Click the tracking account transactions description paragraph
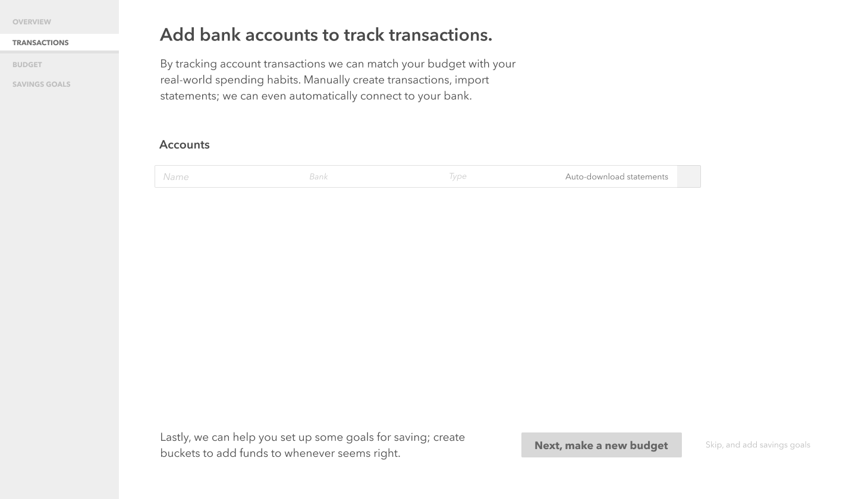868x499 pixels. pyautogui.click(x=338, y=80)
